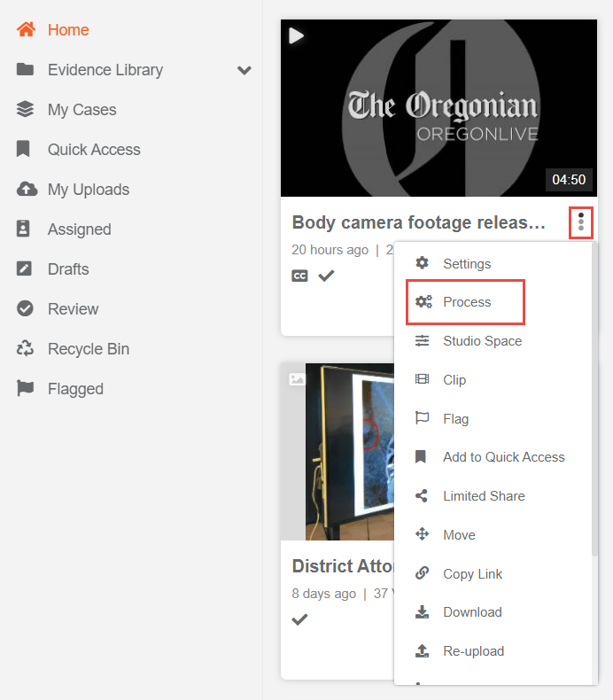Image resolution: width=613 pixels, height=700 pixels.
Task: Click the Review checkmark icon in sidebar
Action: pos(26,309)
